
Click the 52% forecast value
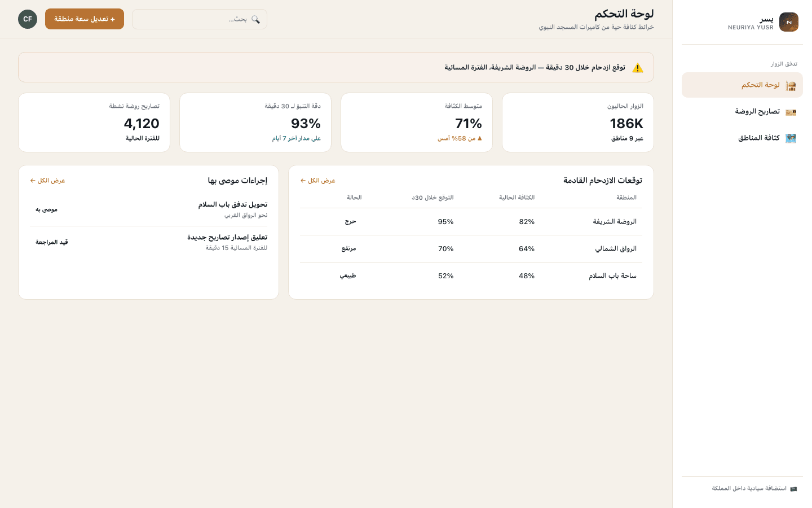(x=445, y=276)
